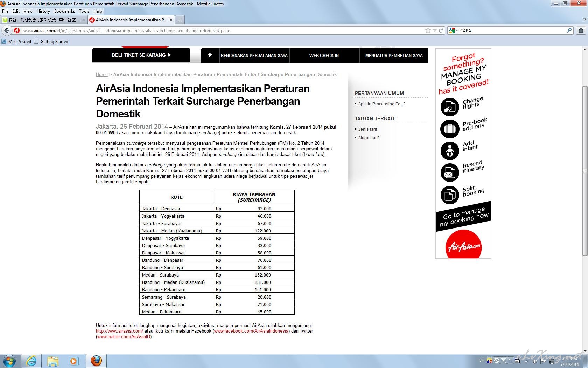Open the Aturan tarif link
Image resolution: width=588 pixels, height=368 pixels.
click(x=369, y=138)
